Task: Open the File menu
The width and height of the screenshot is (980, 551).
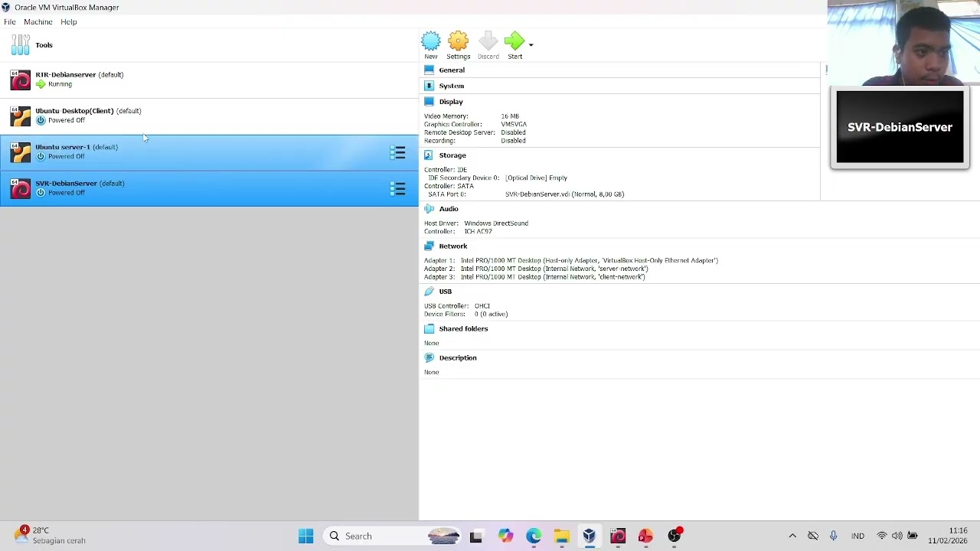Action: 10,21
